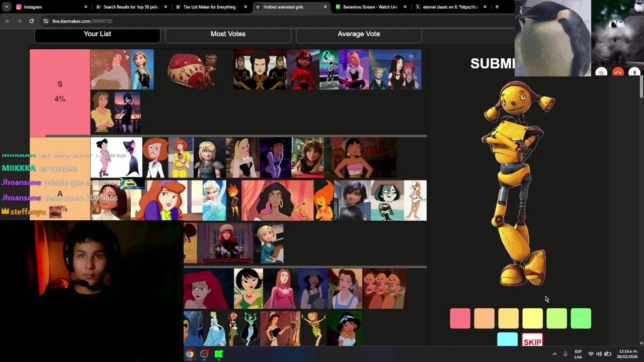Click the Anna from Frozen thumbnail
644x362 pixels.
[142, 69]
